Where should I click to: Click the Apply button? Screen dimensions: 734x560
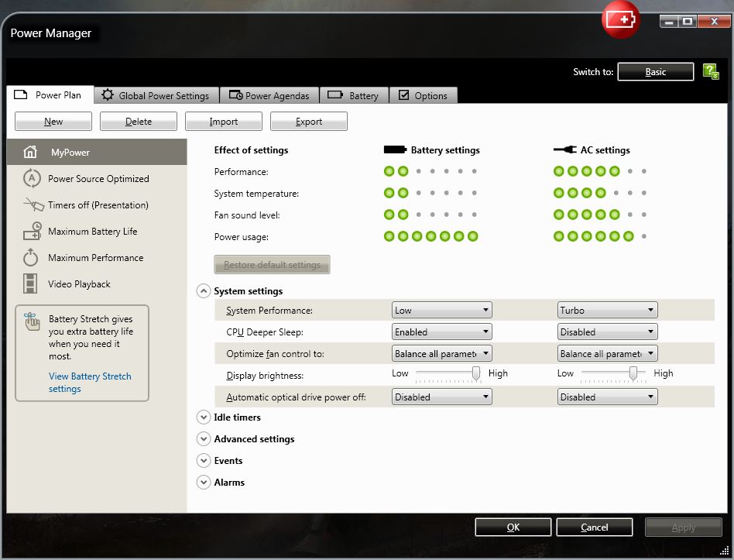pos(684,527)
